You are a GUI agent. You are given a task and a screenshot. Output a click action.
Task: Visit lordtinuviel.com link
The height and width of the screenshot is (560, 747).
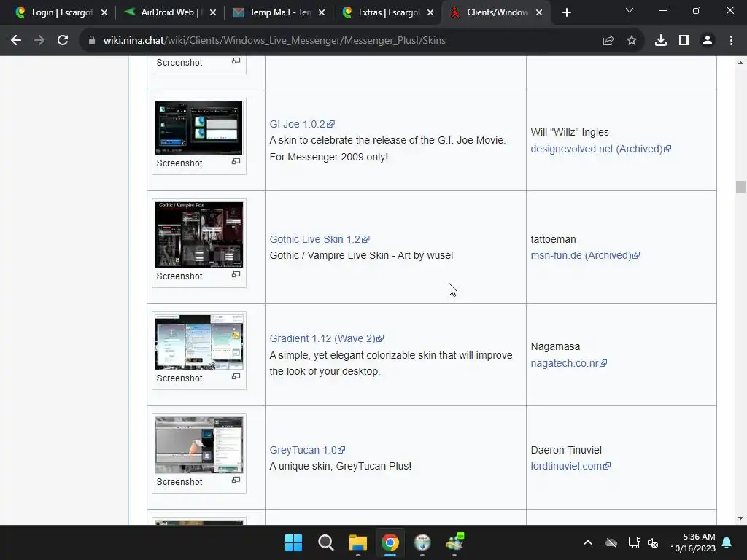[x=570, y=466]
